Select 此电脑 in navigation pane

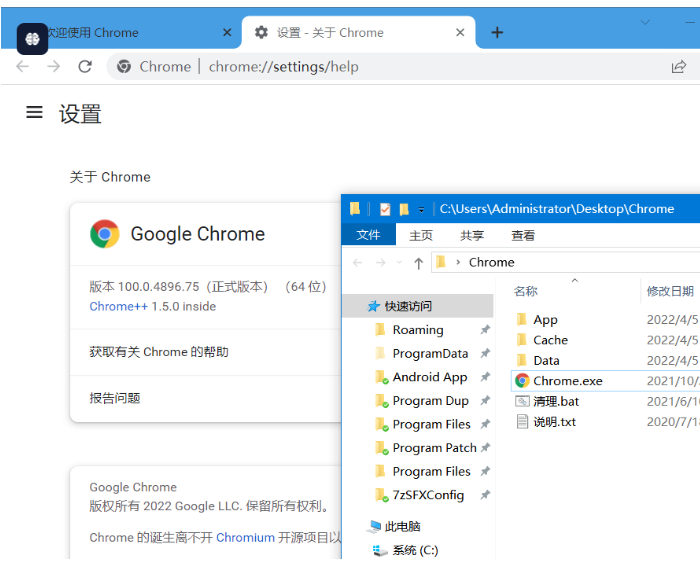tap(402, 527)
